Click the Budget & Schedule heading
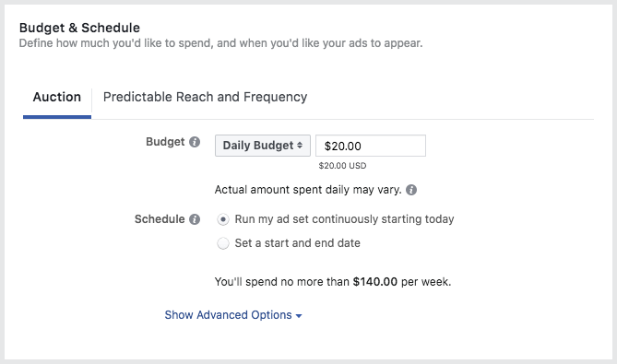The height and width of the screenshot is (364, 617). [x=79, y=28]
